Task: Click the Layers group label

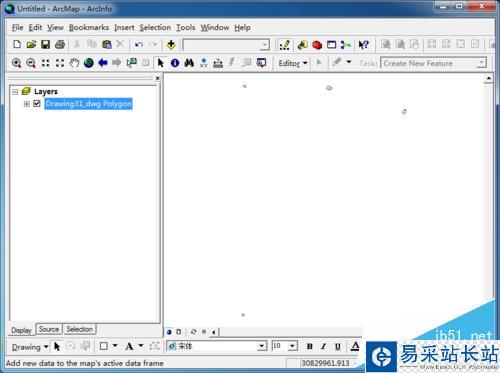Action: (x=46, y=91)
